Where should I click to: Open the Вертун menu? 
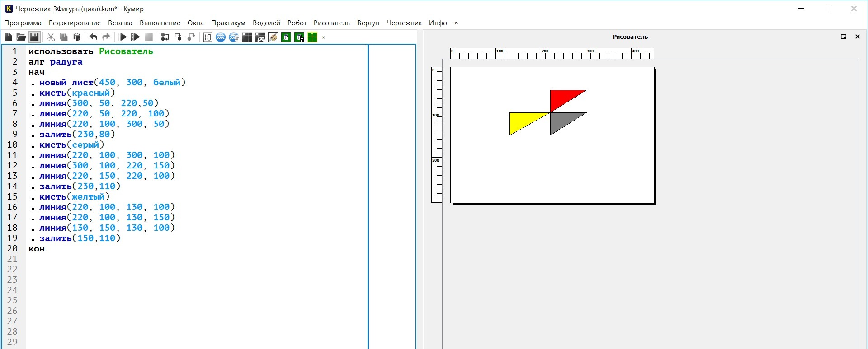point(368,23)
